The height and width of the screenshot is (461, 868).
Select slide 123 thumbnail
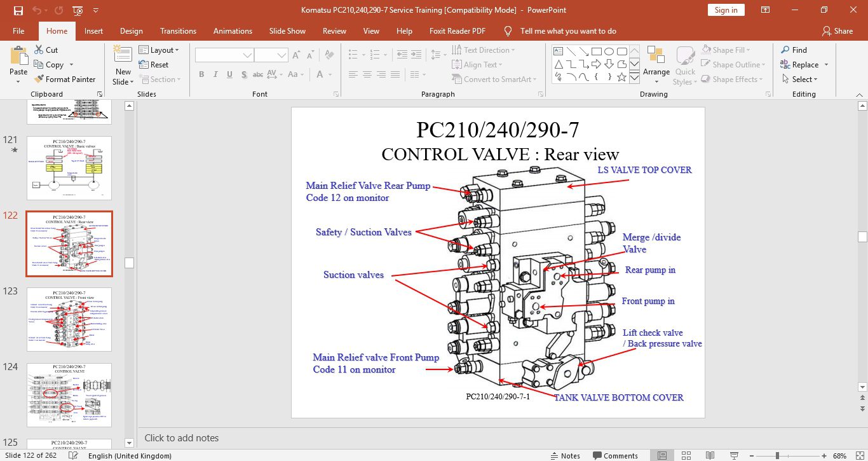(x=69, y=320)
